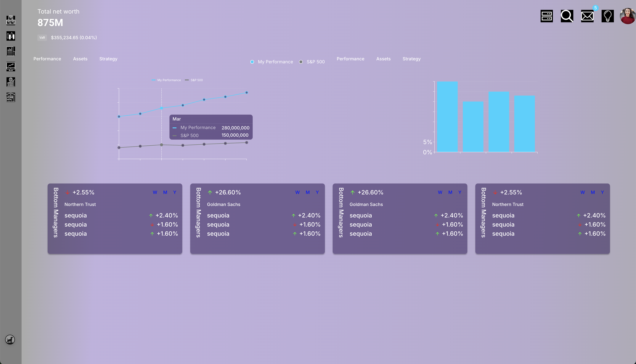Open the user profile avatar photo
Viewport: 636px width, 364px height.
pyautogui.click(x=627, y=16)
